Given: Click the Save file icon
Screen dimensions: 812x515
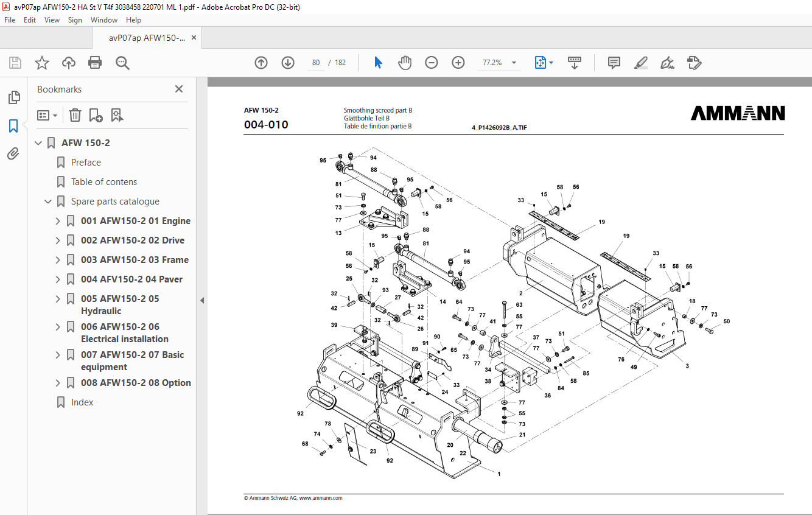Looking at the screenshot, I should click(x=15, y=63).
